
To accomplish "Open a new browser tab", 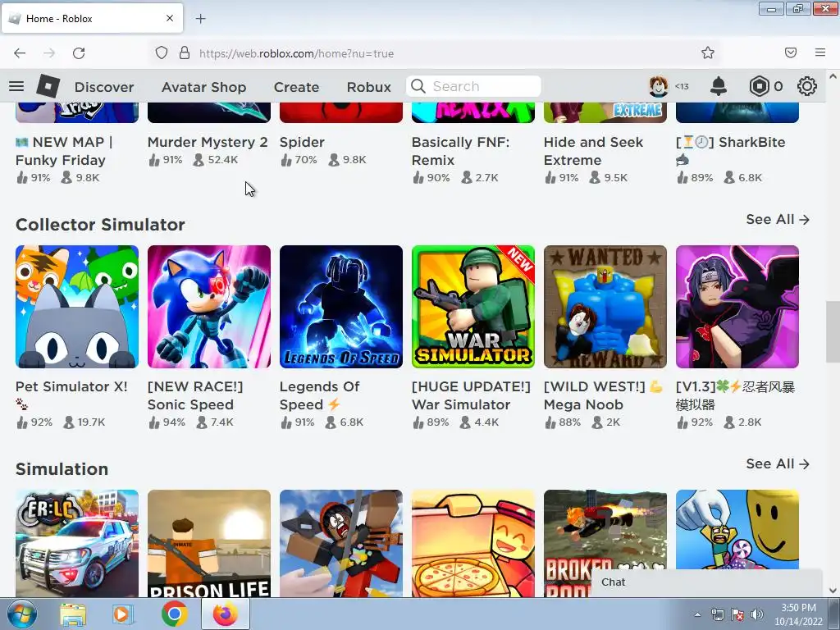I will (x=200, y=19).
